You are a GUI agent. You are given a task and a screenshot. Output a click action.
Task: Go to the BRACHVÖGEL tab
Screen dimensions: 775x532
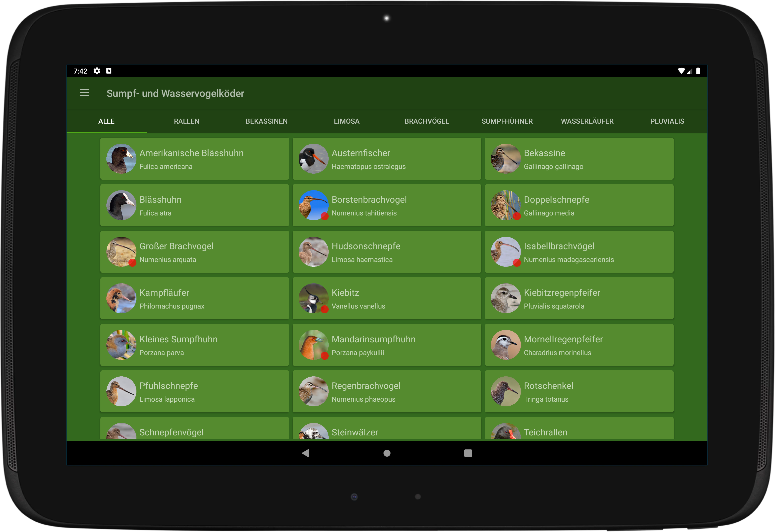click(427, 121)
